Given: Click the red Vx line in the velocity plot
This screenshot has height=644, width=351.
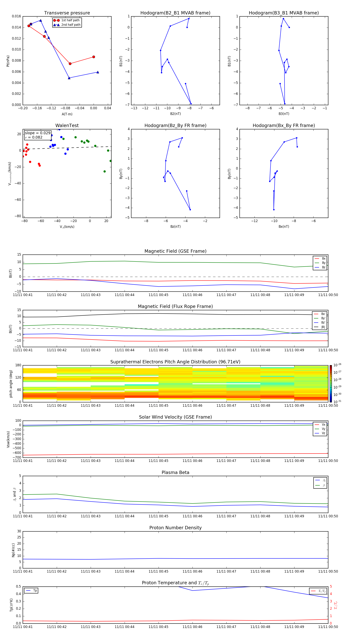Looking at the screenshot, I should (x=175, y=454).
